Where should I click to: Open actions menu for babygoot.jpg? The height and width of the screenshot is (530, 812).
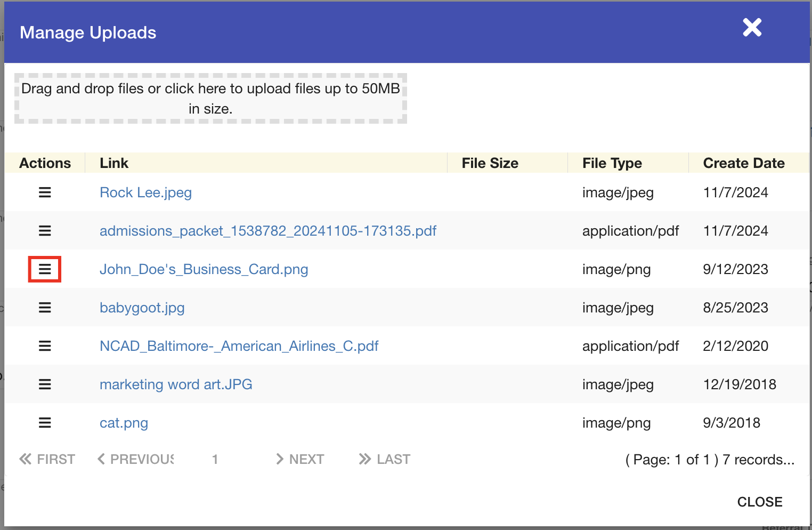tap(45, 308)
